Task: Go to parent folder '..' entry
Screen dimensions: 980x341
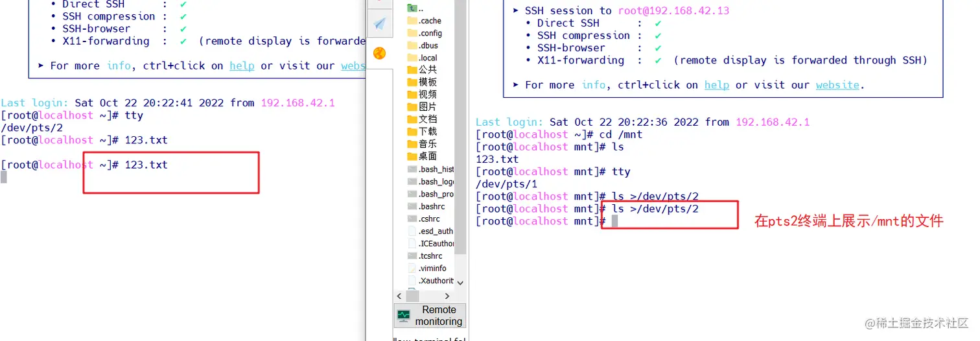Action: pos(416,8)
